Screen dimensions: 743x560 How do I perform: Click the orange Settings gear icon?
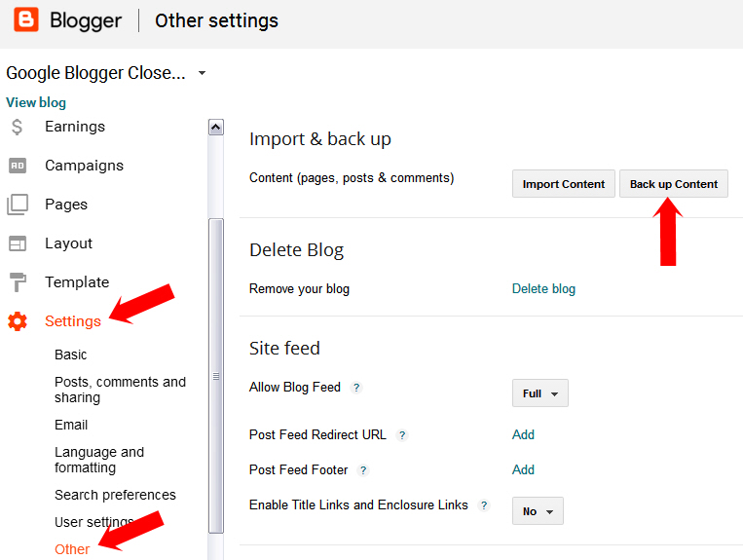click(x=18, y=321)
